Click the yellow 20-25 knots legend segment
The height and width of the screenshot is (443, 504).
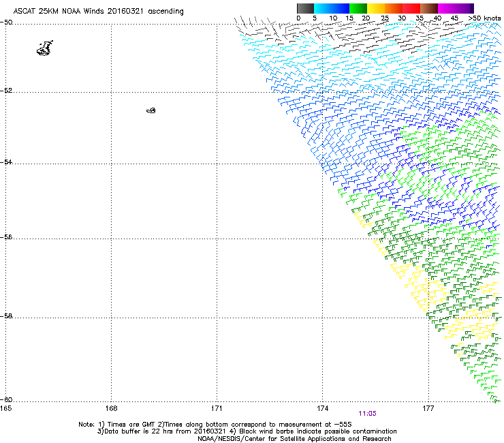pyautogui.click(x=376, y=8)
